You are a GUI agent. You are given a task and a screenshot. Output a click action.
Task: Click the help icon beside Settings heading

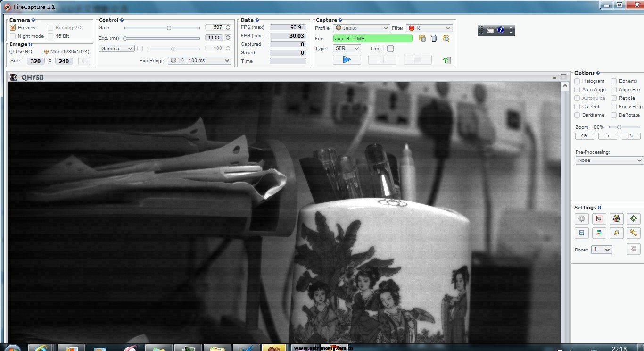[x=600, y=208]
